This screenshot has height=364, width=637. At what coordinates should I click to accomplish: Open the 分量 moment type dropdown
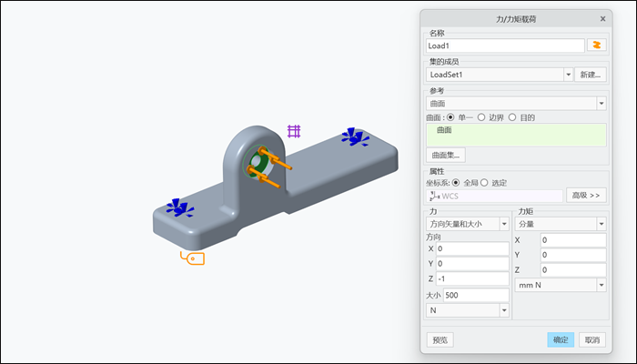click(602, 224)
